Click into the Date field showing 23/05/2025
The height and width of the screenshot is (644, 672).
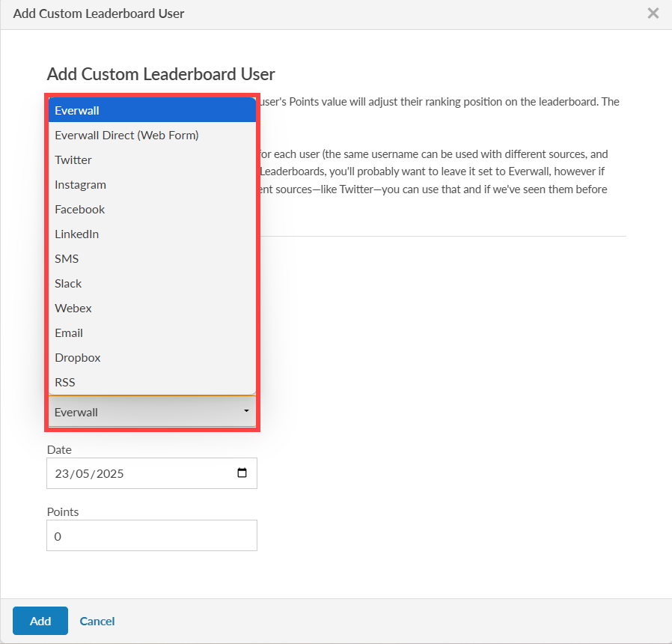coord(152,473)
